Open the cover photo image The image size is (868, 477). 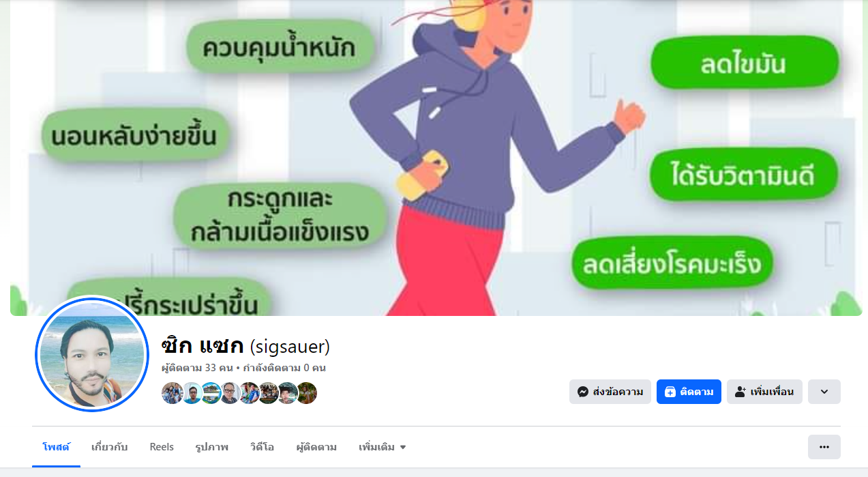click(436, 158)
